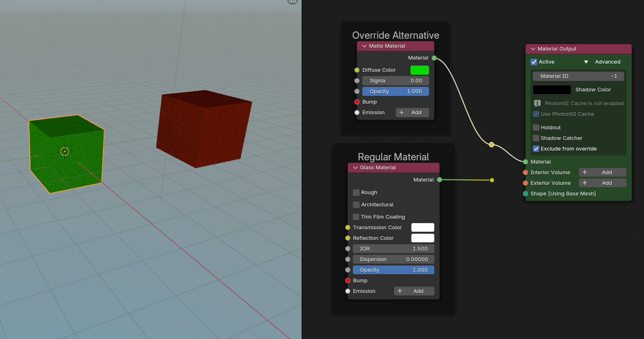Click the Shape input socket on Material Output
The height and width of the screenshot is (339, 644).
526,194
